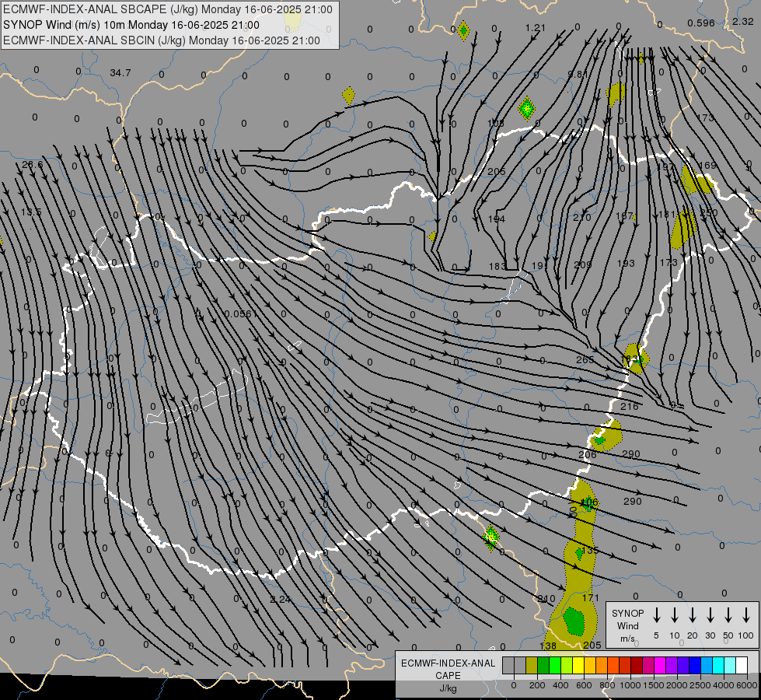Click the 0.596 value on the map
This screenshot has width=761, height=700.
pos(701,23)
